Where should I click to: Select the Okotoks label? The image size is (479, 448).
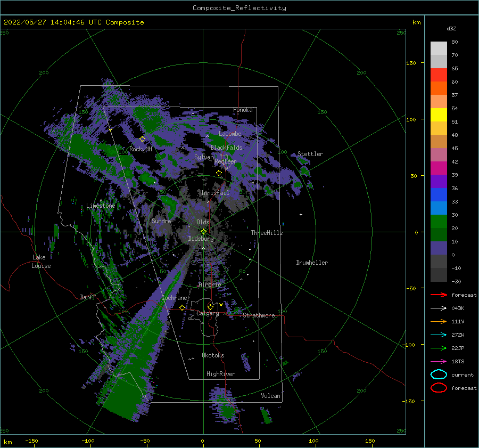(x=213, y=355)
